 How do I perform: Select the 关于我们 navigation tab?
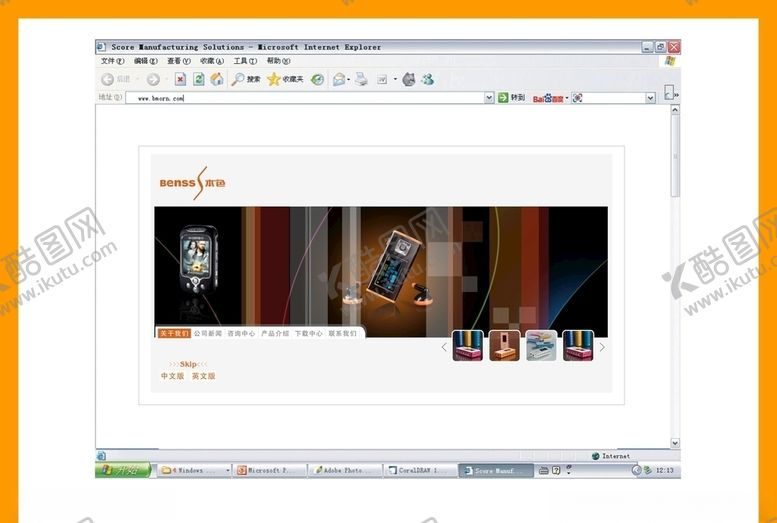tap(173, 334)
